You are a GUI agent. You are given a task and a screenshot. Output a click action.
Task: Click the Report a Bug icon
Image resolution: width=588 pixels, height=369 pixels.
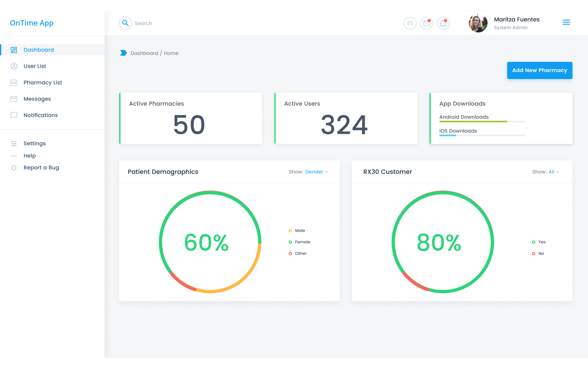point(14,168)
